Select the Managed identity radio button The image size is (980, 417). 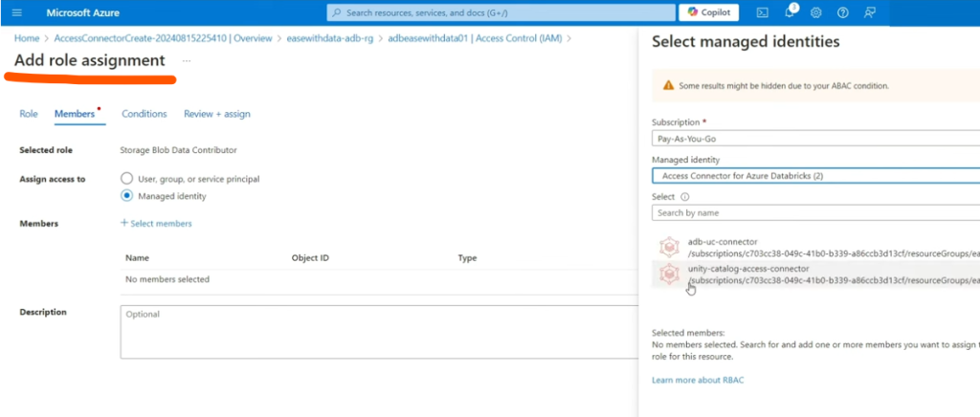click(127, 196)
